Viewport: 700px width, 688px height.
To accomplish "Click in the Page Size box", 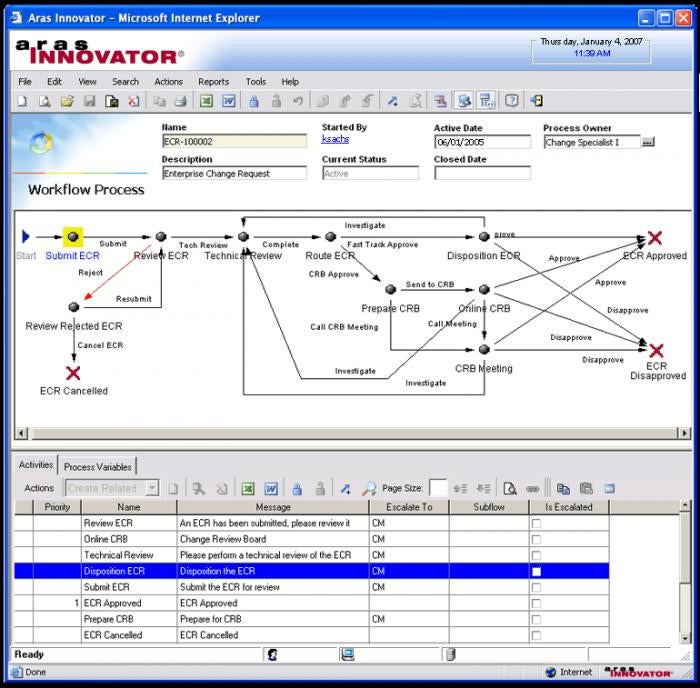I will tap(438, 488).
